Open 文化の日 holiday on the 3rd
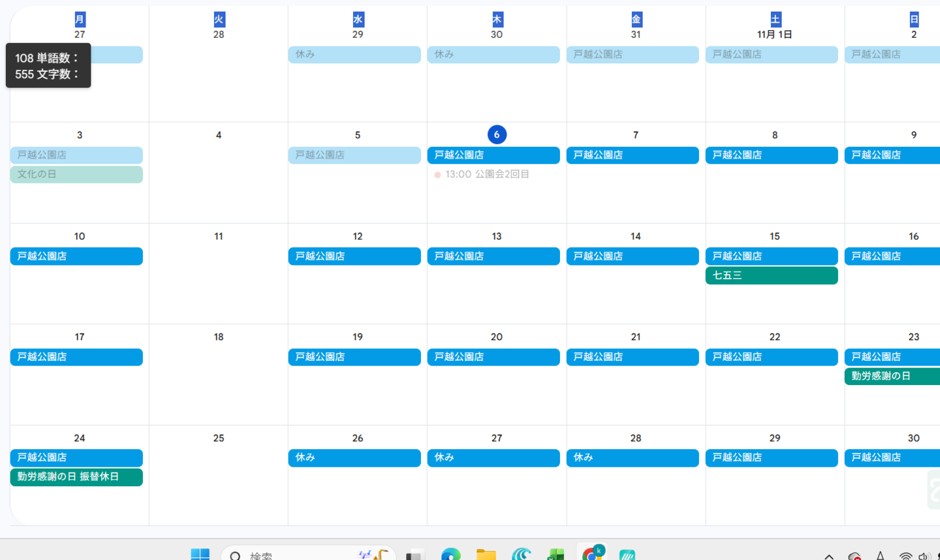 tap(76, 174)
